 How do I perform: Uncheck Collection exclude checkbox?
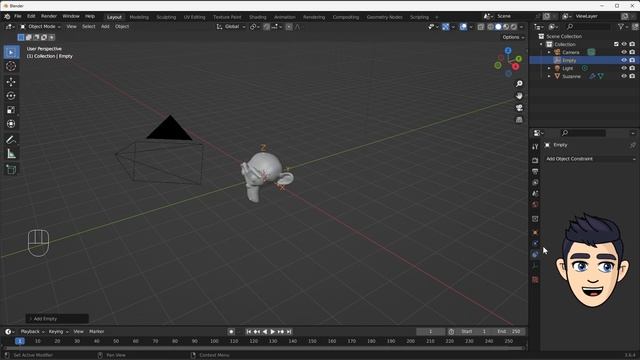click(616, 44)
